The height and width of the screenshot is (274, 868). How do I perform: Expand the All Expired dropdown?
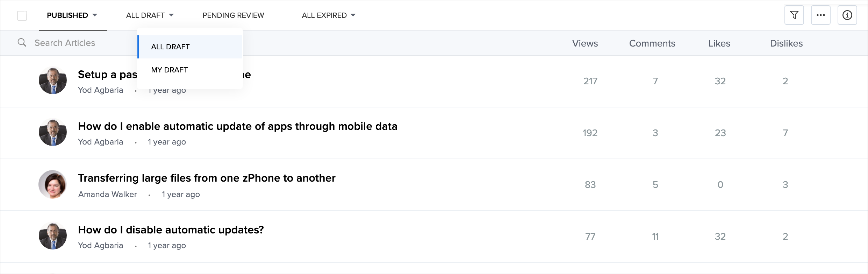point(353,15)
